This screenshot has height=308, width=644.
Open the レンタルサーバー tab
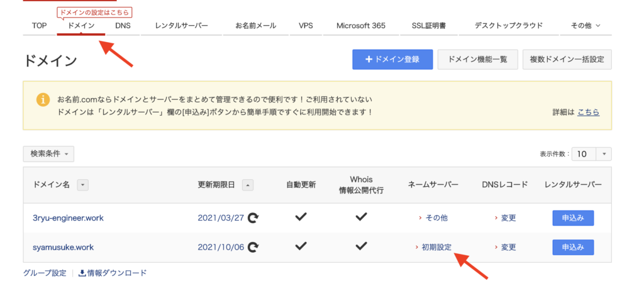coord(182,26)
